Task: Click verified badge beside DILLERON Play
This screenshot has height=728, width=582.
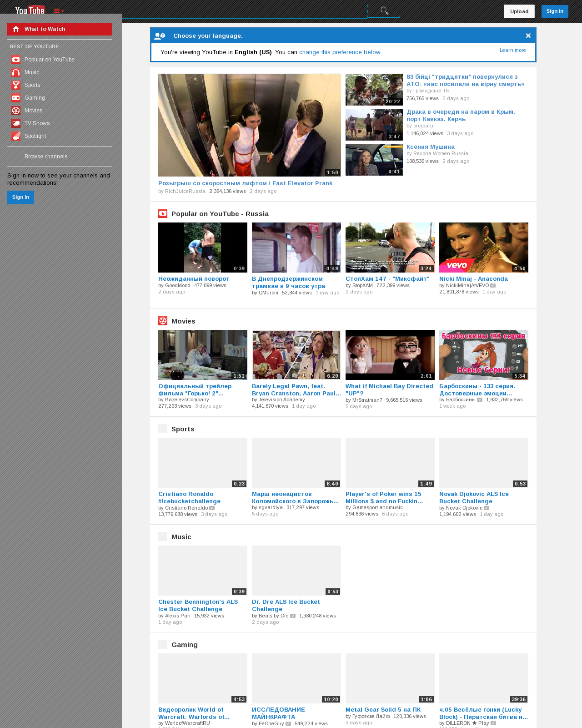Action: click(x=494, y=723)
